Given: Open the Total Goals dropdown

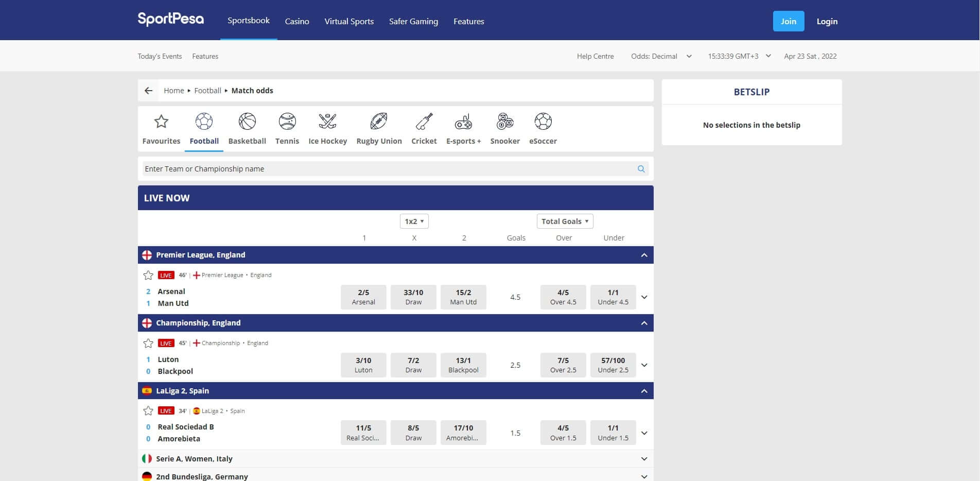Looking at the screenshot, I should pyautogui.click(x=565, y=221).
